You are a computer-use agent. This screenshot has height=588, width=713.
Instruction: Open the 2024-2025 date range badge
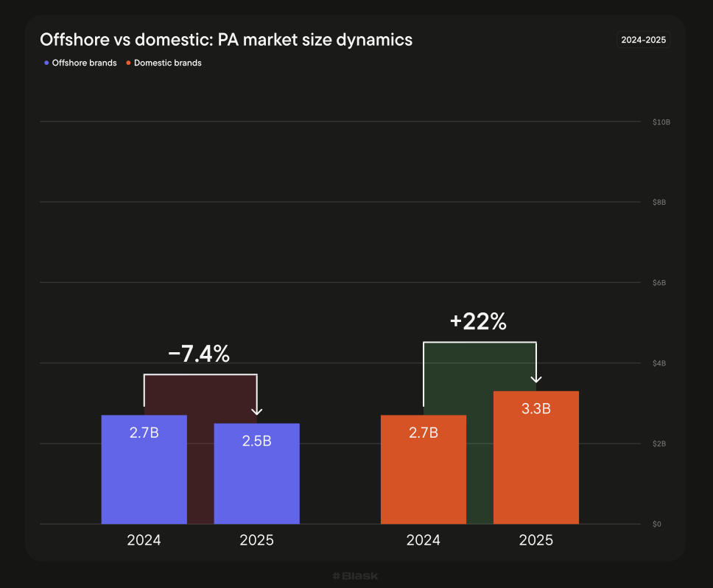(x=643, y=40)
